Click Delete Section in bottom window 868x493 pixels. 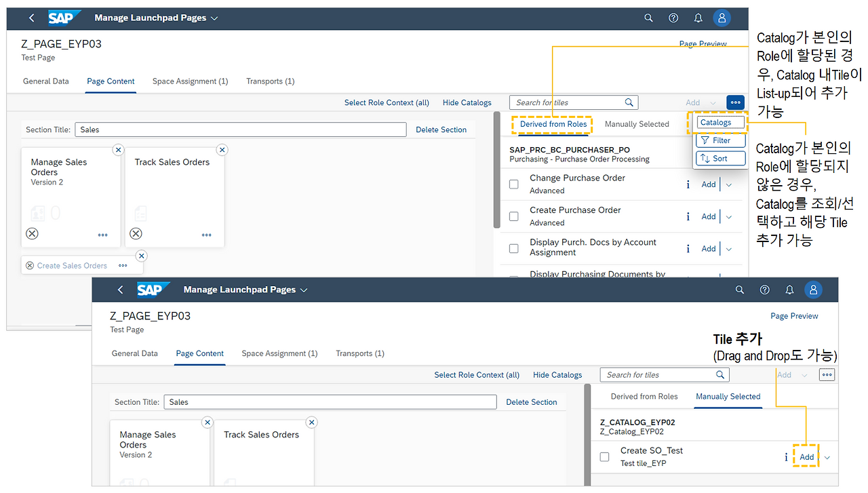532,402
